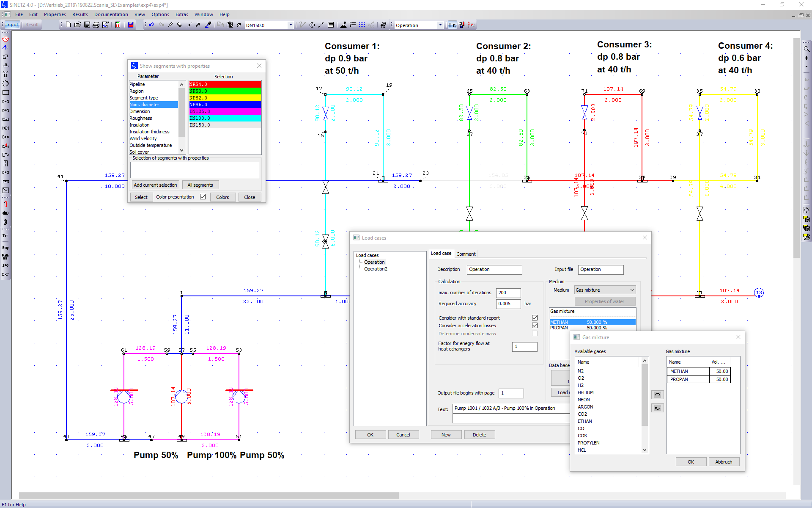Screen dimensions: 812x508
Task: Click the All segments button
Action: coord(200,185)
